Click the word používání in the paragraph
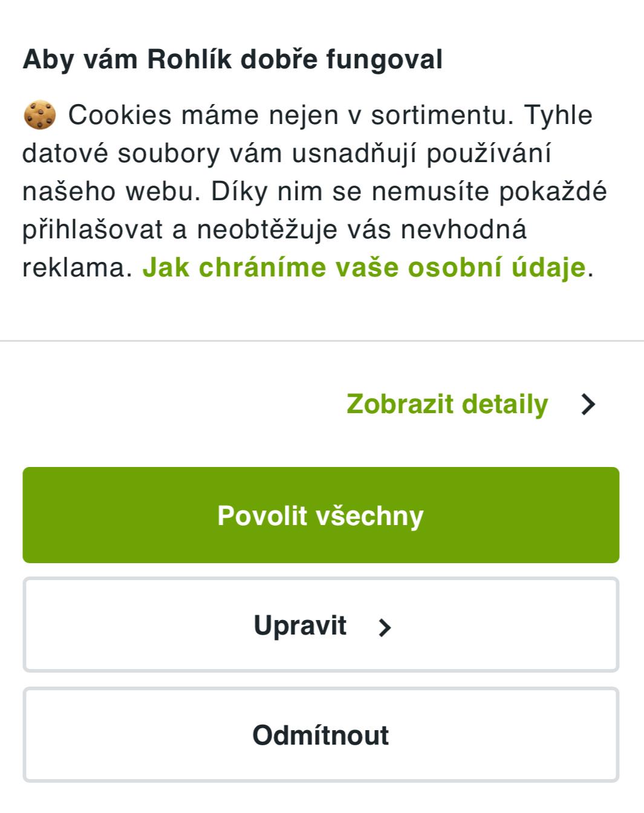 489,154
